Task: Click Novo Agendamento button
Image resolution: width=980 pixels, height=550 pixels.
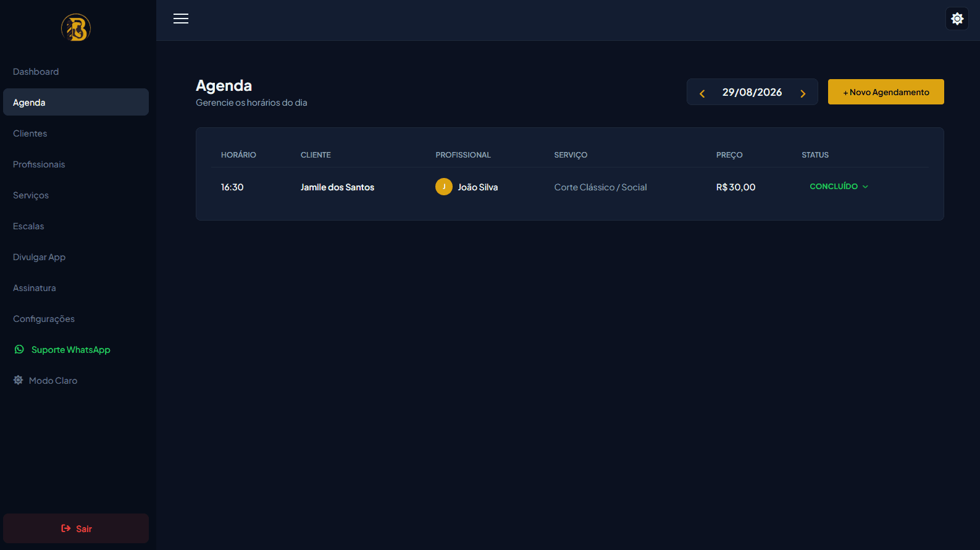Action: pos(886,91)
